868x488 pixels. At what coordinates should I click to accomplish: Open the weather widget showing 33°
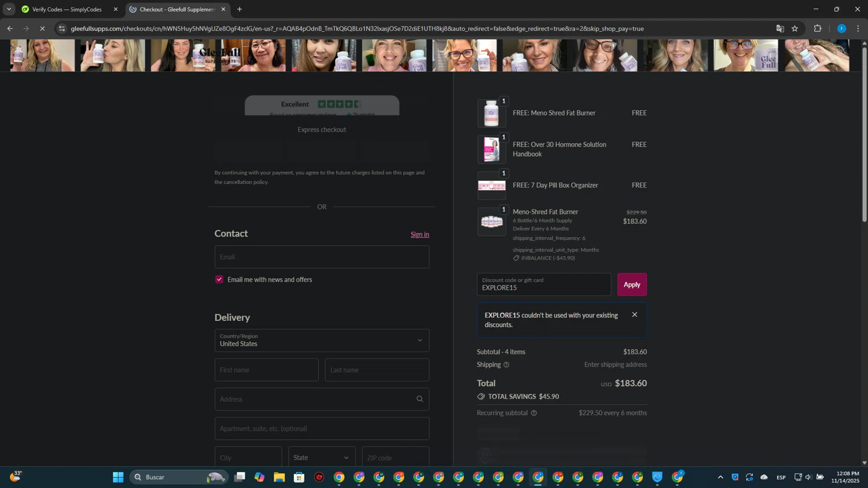point(16,476)
